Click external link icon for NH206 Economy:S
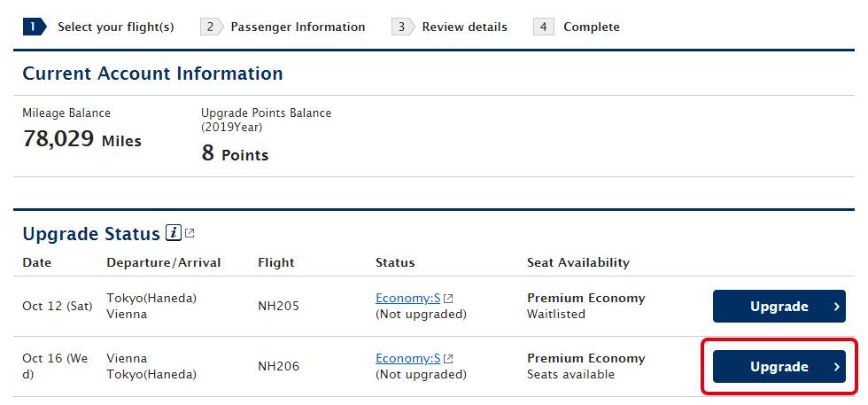Viewport: 868px width, 405px height. (x=448, y=359)
